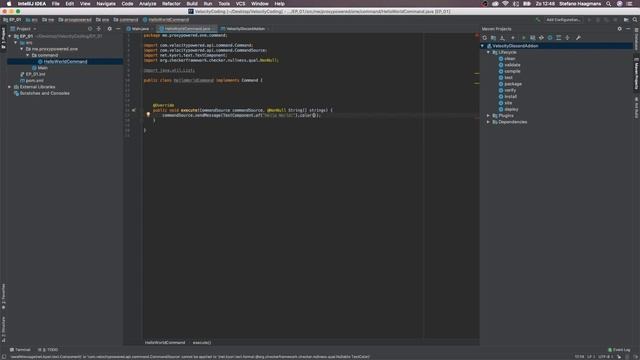Execute Maven Goal icon
The height and width of the screenshot is (360, 640).
(533, 38)
